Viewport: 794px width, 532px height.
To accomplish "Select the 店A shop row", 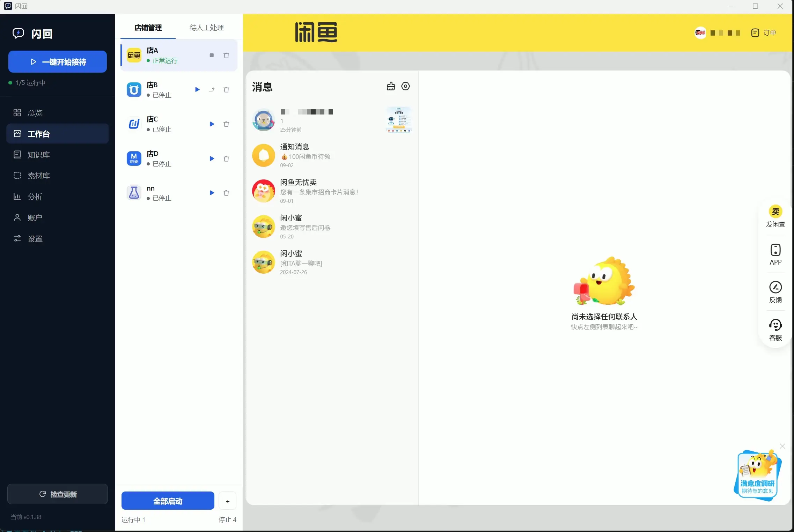I will tap(179, 55).
